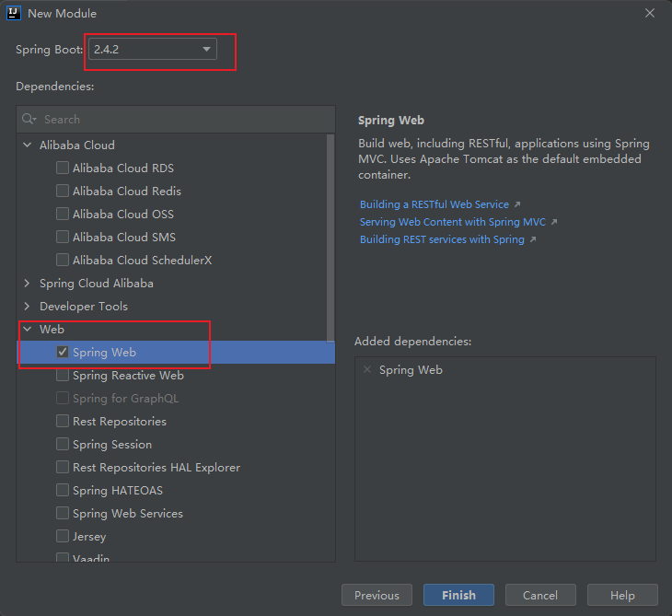
Task: Click the dependencies Search field
Action: (176, 119)
